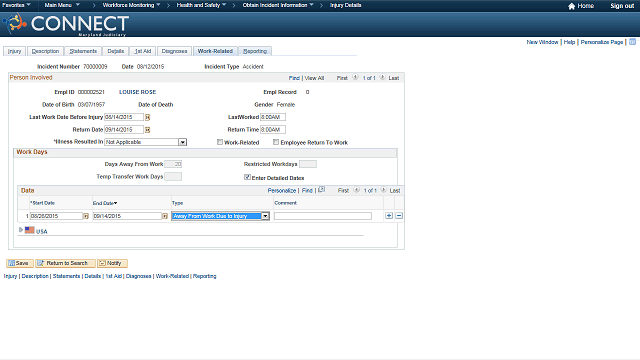Show previous row in Data grid
This screenshot has height=360, width=640.
click(356, 190)
